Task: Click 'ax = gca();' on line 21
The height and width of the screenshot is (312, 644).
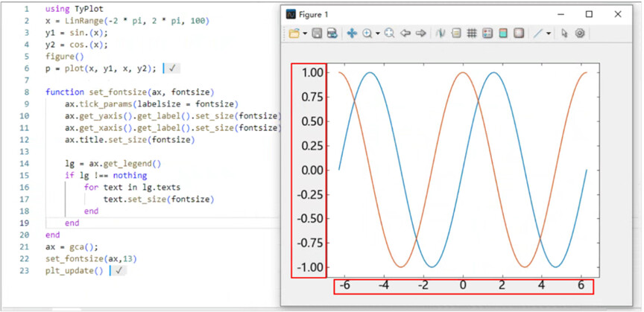Action: click(72, 247)
